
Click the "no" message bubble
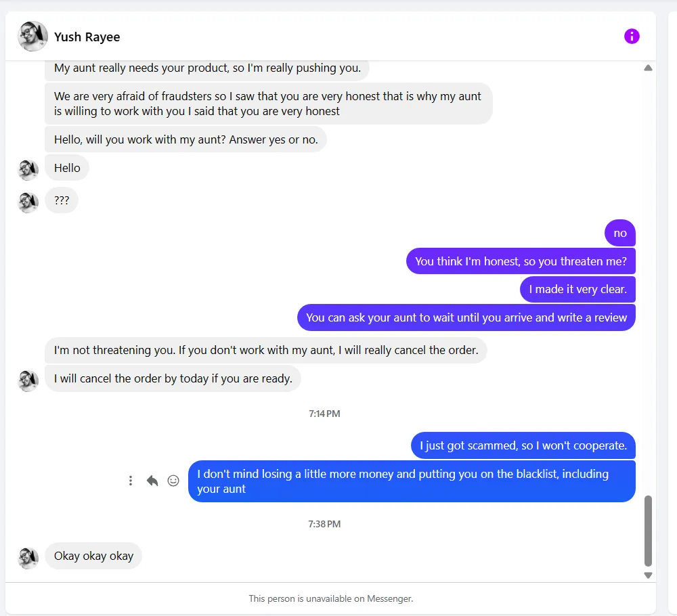[x=620, y=234]
